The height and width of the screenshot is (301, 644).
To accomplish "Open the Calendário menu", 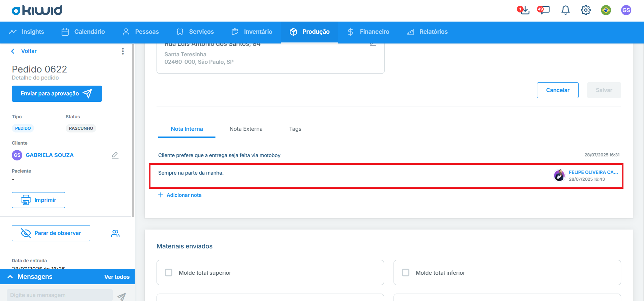I will point(83,32).
